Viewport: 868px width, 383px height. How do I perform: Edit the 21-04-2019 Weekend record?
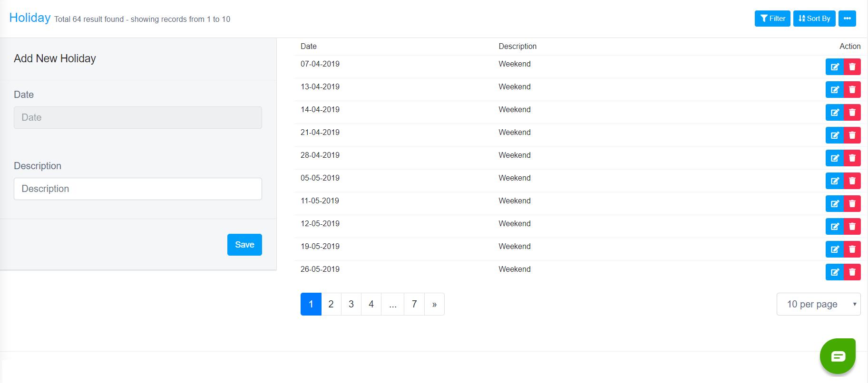834,135
